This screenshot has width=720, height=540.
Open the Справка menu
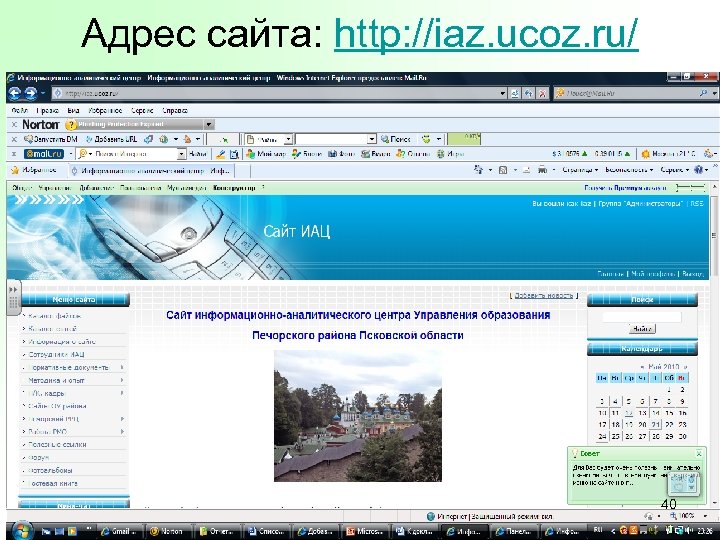(174, 110)
